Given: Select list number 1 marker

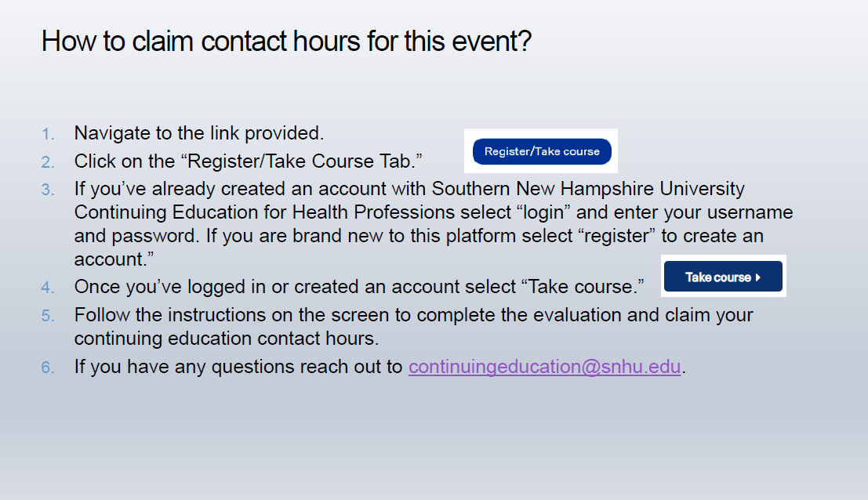Looking at the screenshot, I should coord(49,134).
